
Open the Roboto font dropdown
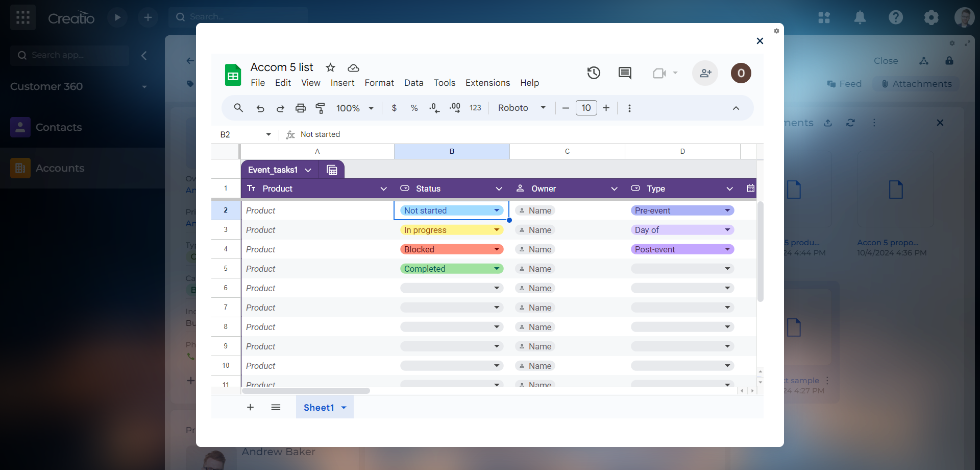click(x=522, y=108)
